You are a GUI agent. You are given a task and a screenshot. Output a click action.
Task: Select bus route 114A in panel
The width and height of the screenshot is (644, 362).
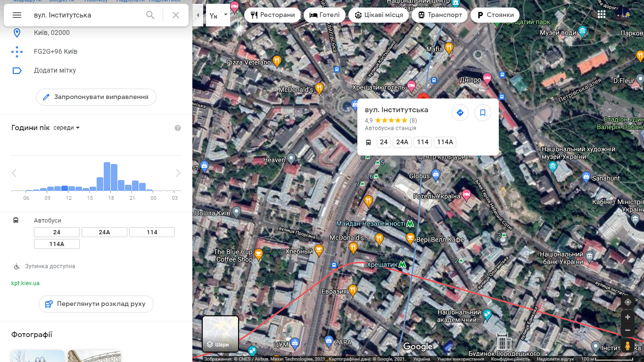tap(57, 244)
